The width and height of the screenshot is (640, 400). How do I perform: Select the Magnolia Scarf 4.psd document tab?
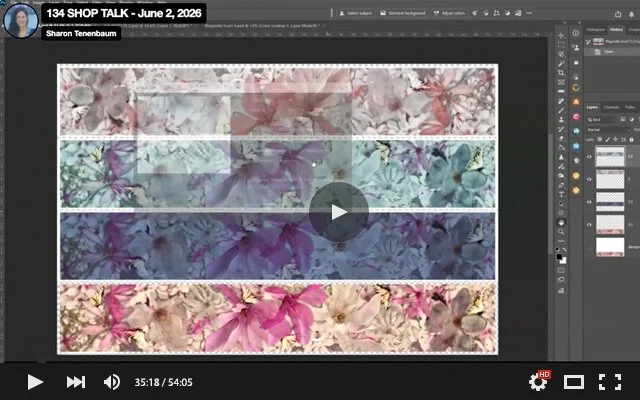pyautogui.click(x=264, y=25)
